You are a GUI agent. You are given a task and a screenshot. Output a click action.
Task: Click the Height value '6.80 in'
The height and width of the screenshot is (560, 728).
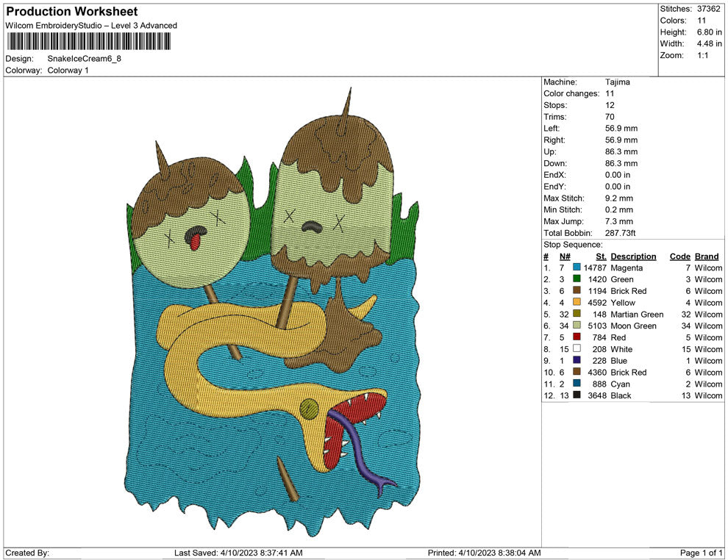[x=709, y=32]
